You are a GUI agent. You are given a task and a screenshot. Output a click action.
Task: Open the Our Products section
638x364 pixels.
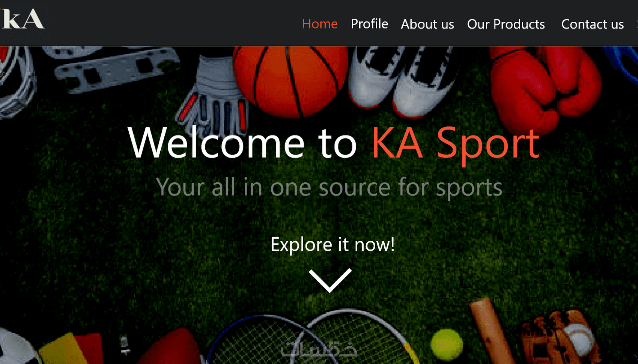[506, 24]
